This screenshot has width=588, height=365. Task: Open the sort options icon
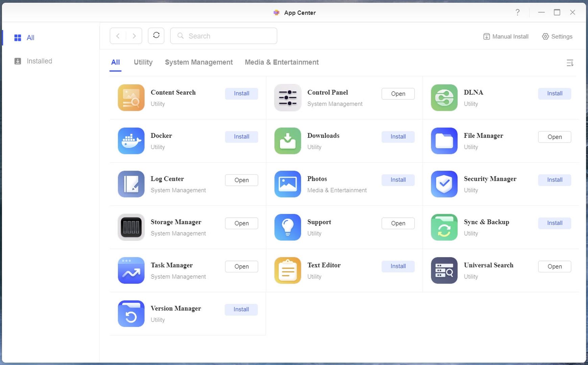[570, 63]
